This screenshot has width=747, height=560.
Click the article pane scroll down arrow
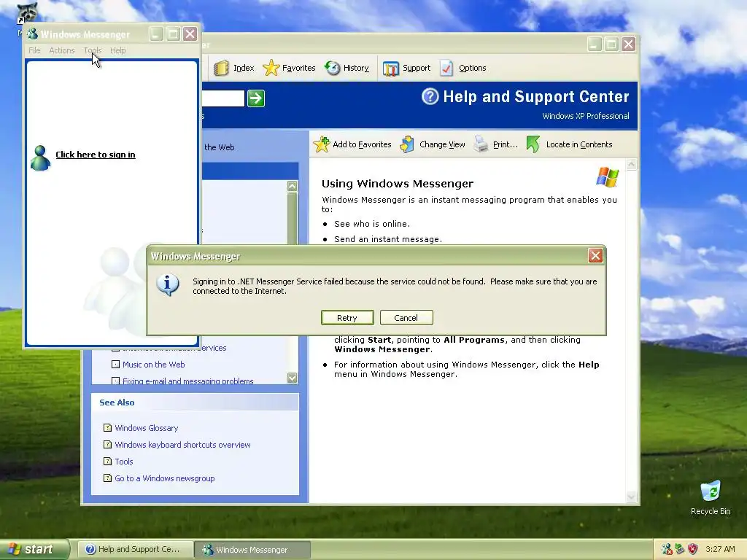point(631,497)
